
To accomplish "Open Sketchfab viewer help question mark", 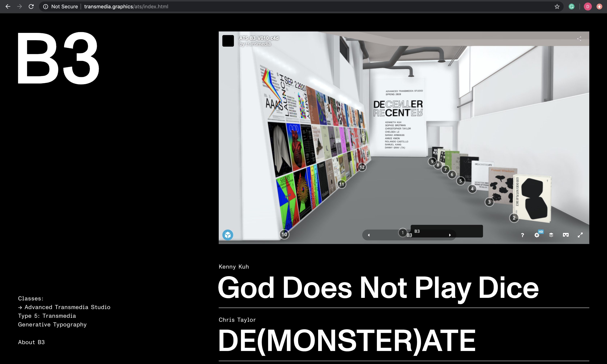I will click(x=522, y=235).
